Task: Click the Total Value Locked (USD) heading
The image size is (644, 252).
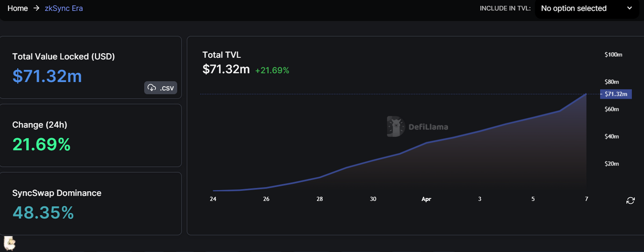Action: tap(64, 56)
